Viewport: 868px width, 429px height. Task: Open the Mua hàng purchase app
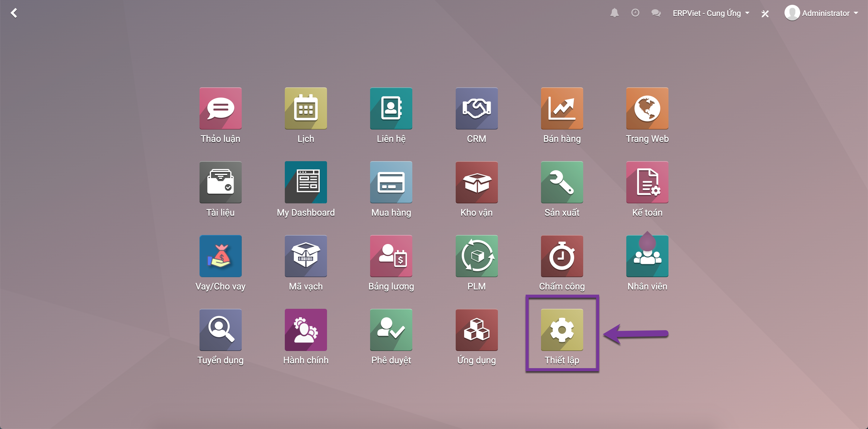pyautogui.click(x=391, y=182)
